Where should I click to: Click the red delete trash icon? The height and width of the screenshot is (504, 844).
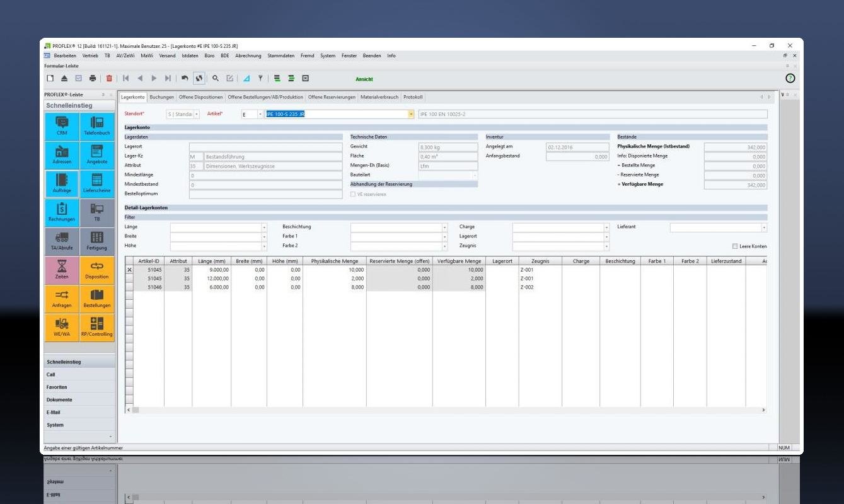click(x=109, y=78)
